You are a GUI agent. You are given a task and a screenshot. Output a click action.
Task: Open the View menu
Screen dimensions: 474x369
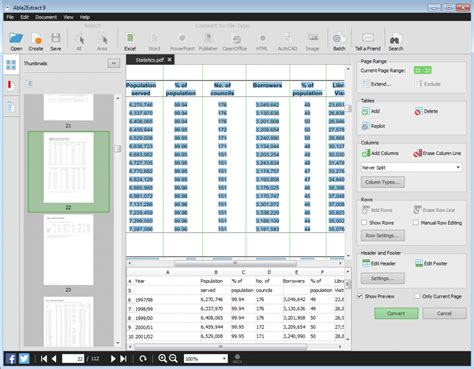(x=68, y=17)
